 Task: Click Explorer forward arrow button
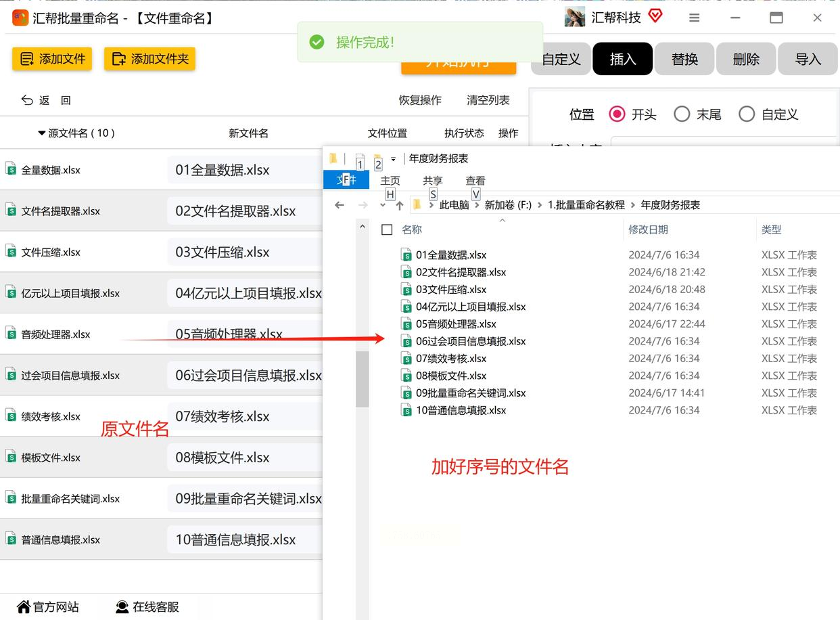click(363, 205)
